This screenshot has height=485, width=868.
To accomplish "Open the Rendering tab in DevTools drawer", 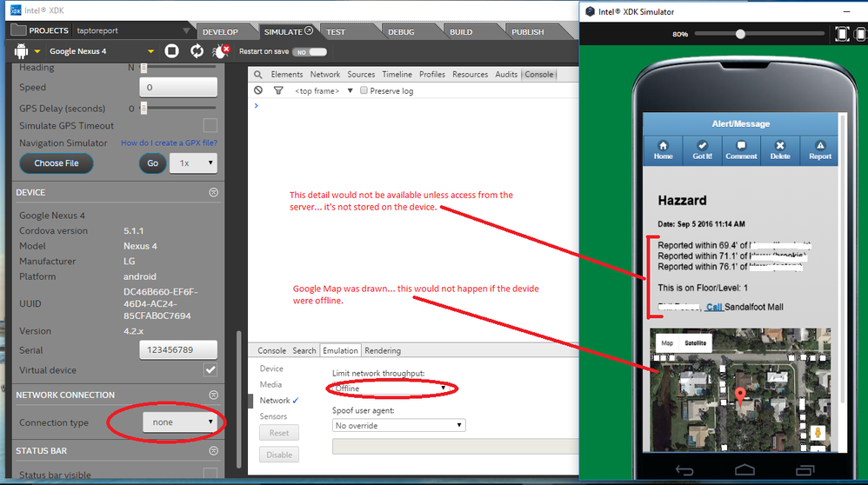I will click(383, 351).
